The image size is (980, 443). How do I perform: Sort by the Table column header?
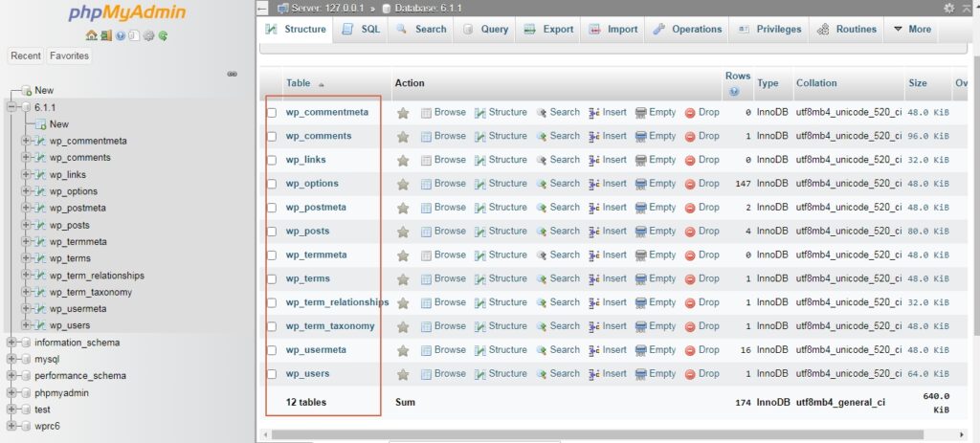click(x=299, y=83)
